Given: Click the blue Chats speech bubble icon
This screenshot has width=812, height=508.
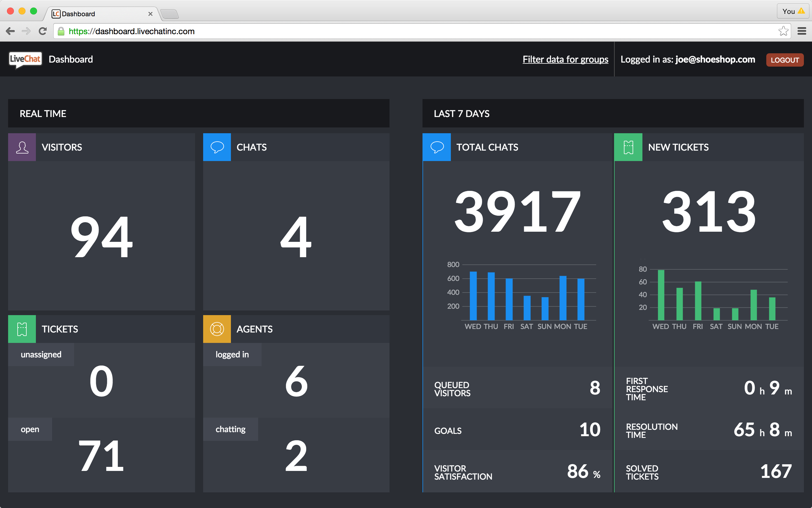Looking at the screenshot, I should pyautogui.click(x=217, y=147).
